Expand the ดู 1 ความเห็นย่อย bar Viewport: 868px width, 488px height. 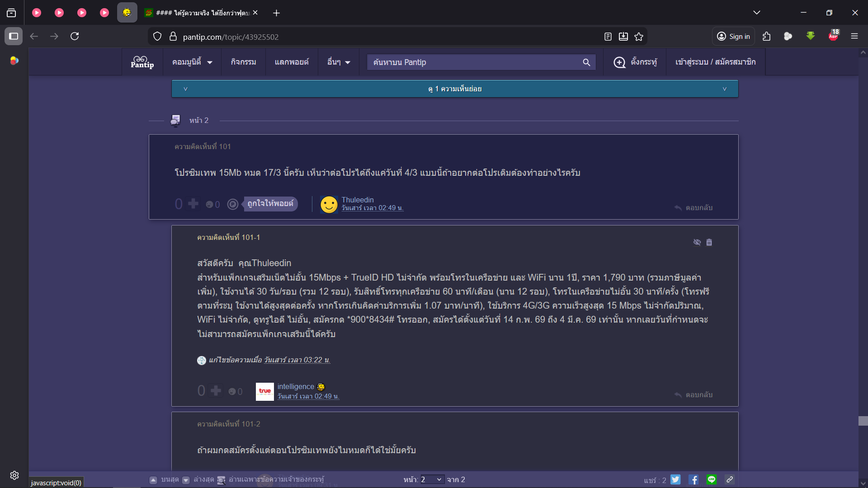tap(454, 89)
